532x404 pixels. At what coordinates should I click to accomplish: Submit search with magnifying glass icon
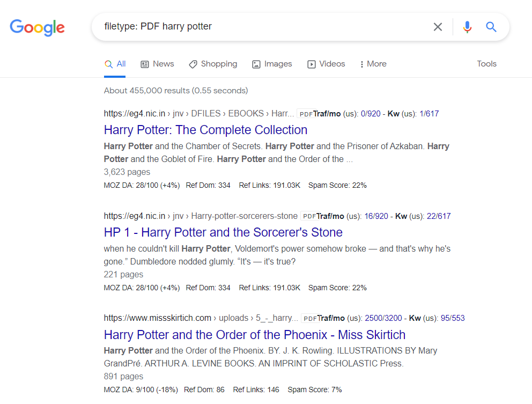click(491, 27)
